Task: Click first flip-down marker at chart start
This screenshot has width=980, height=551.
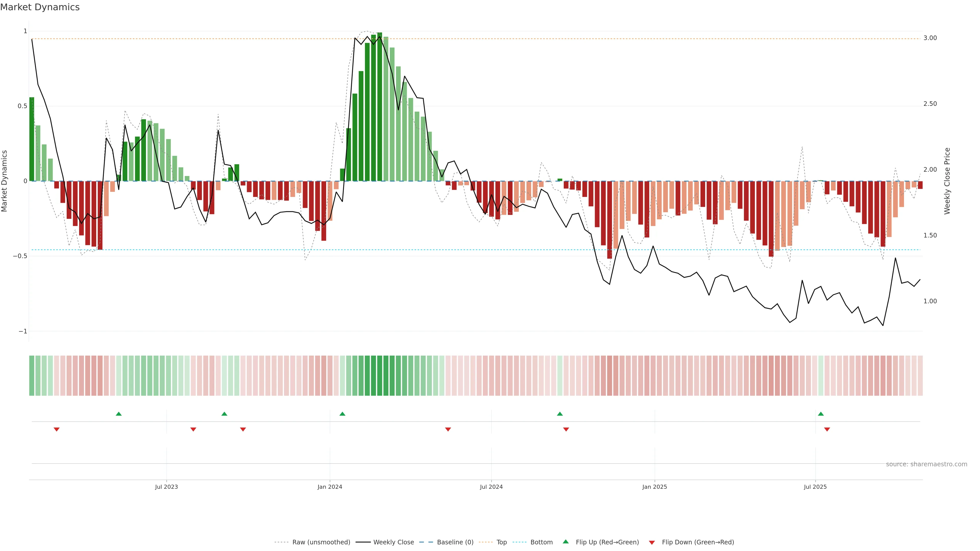Action: tap(57, 429)
